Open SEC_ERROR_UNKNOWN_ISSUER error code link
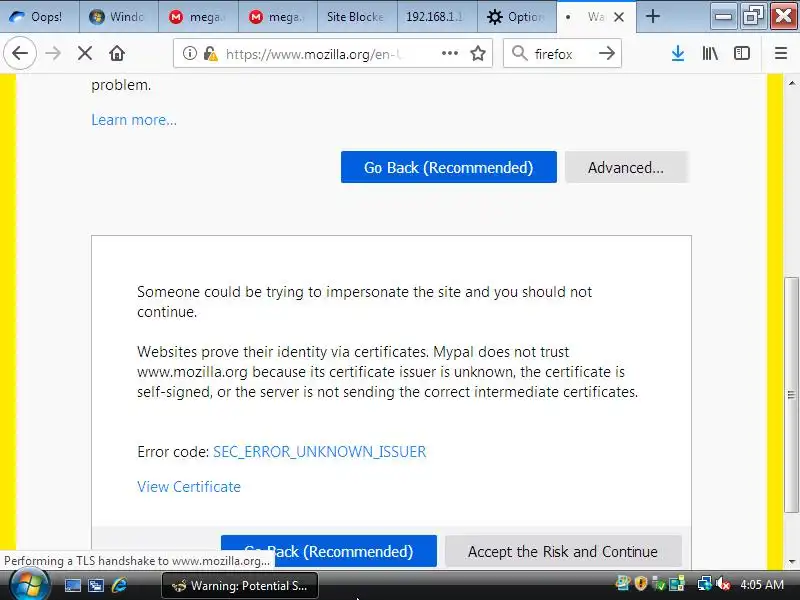Viewport: 800px width, 600px height. tap(319, 452)
